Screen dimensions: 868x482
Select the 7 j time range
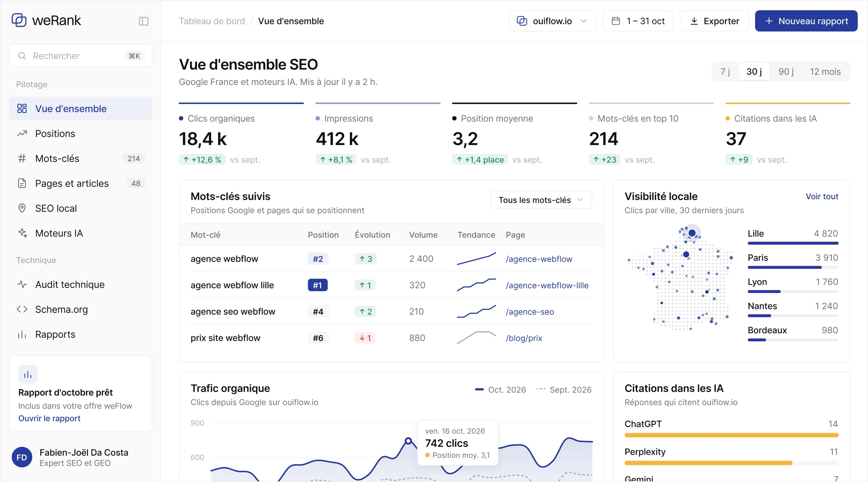(725, 71)
